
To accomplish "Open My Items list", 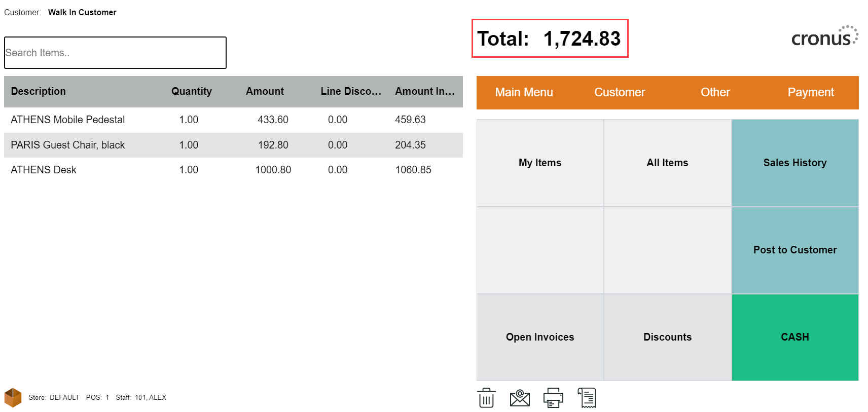I will tap(540, 163).
